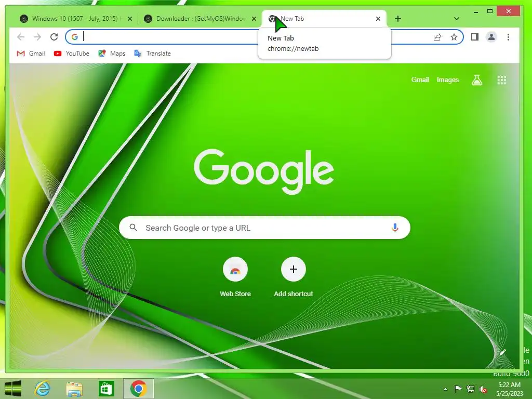Click Gmail link on new tab page
532x399 pixels.
[420, 79]
